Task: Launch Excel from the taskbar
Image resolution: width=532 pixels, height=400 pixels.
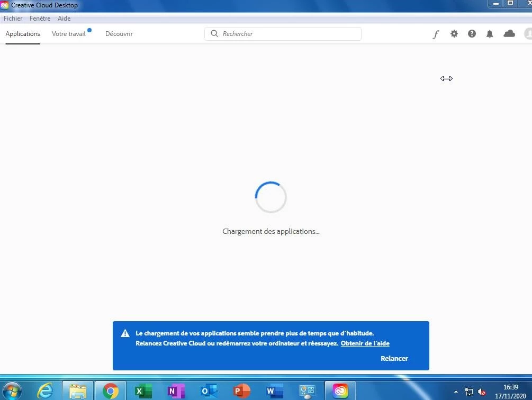Action: (x=143, y=391)
